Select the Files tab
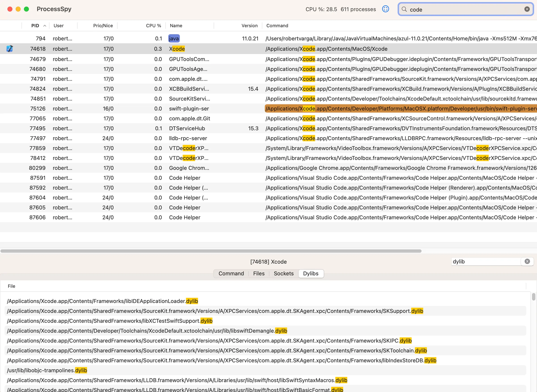The width and height of the screenshot is (537, 392). (258, 273)
